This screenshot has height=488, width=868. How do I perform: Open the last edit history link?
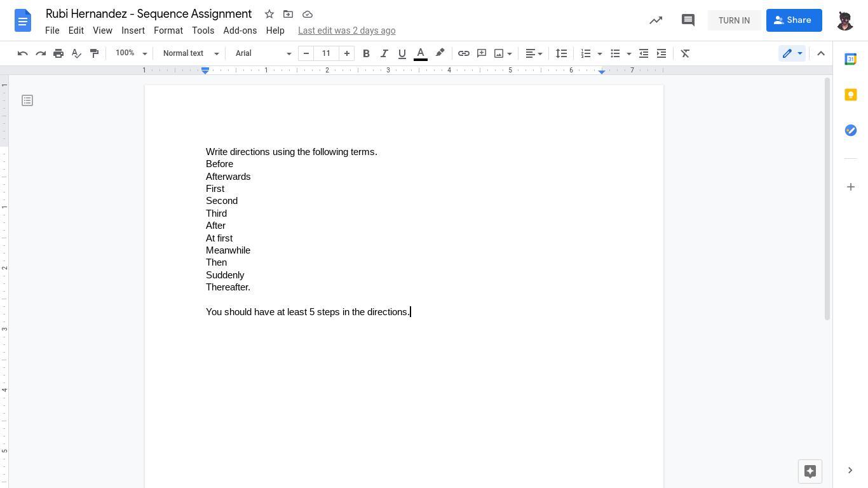pyautogui.click(x=346, y=30)
